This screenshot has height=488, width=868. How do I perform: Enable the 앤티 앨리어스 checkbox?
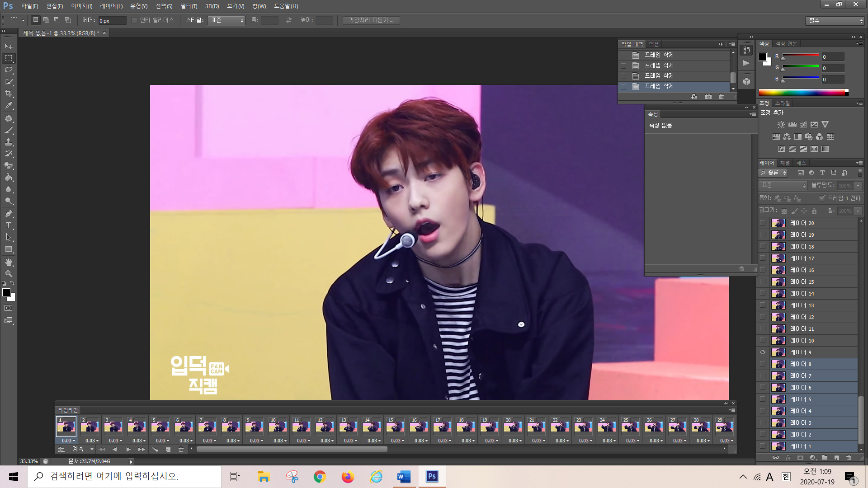(x=134, y=20)
